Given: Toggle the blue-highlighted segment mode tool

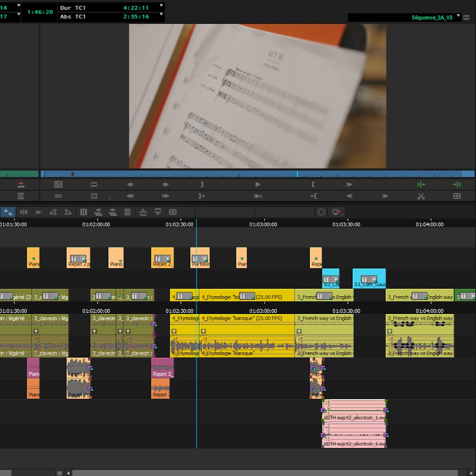Looking at the screenshot, I should 8,212.
